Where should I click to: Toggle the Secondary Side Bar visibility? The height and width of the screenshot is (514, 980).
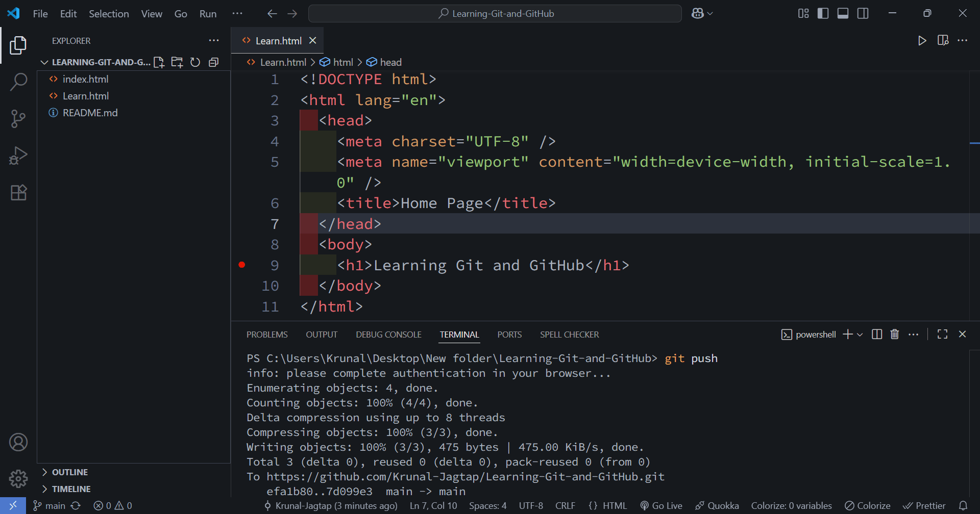[863, 14]
